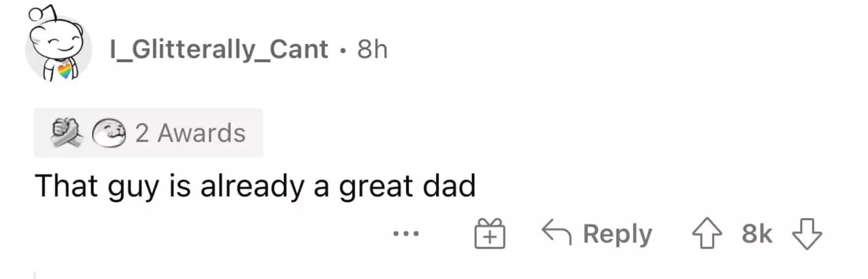Open the three-dot more options menu

click(x=406, y=234)
